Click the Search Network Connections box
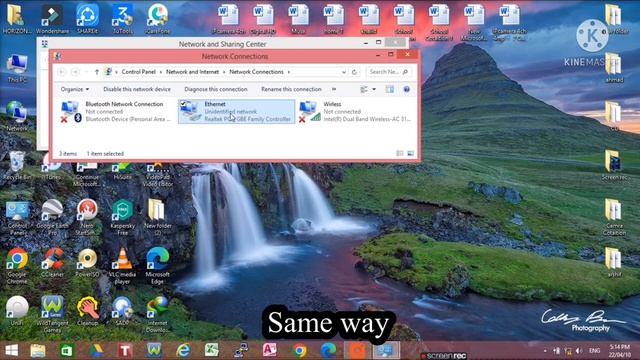This screenshot has width=640, height=360. point(388,72)
